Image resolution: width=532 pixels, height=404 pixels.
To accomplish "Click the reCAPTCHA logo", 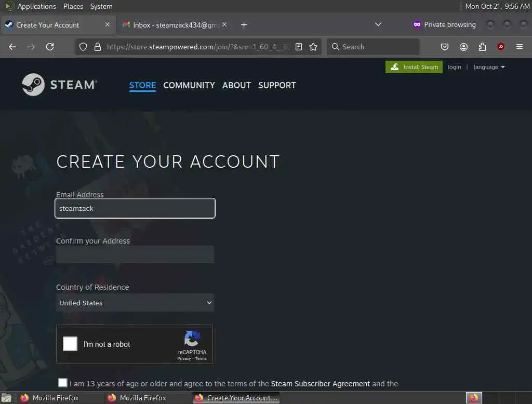I will tap(192, 339).
